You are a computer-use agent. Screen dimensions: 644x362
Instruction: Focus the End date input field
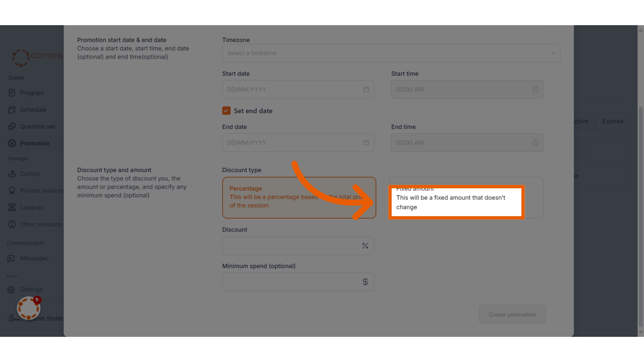pos(298,143)
